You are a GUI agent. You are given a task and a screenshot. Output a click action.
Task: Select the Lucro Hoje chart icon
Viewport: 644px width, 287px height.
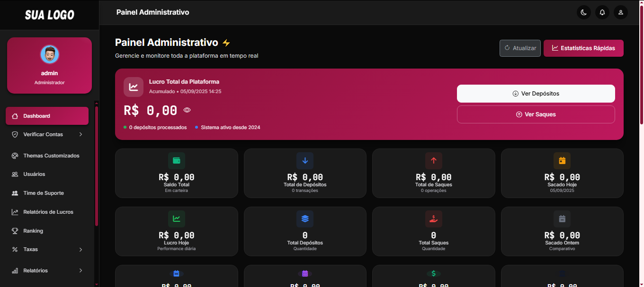176,219
